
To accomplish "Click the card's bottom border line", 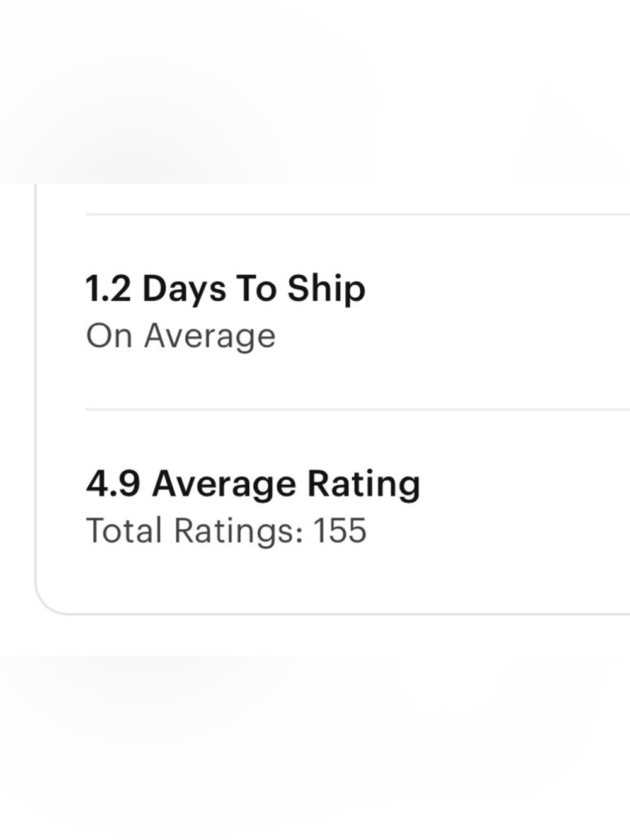I will tap(346, 613).
